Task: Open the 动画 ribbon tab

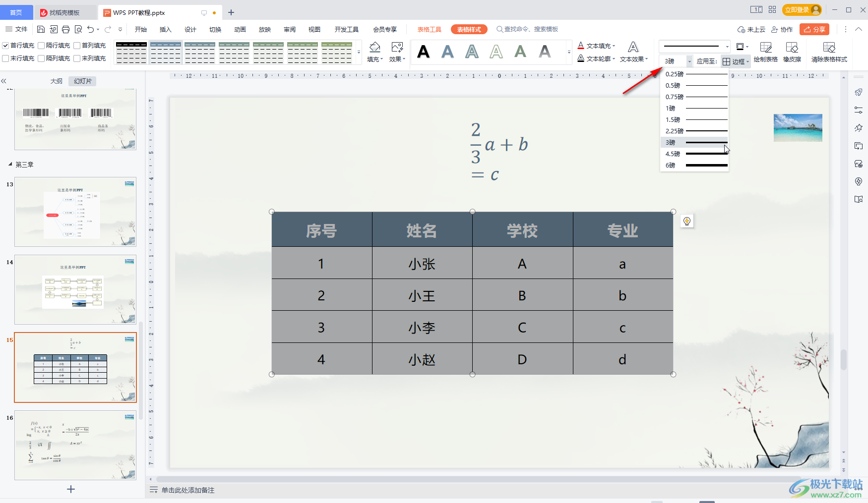Action: click(240, 29)
